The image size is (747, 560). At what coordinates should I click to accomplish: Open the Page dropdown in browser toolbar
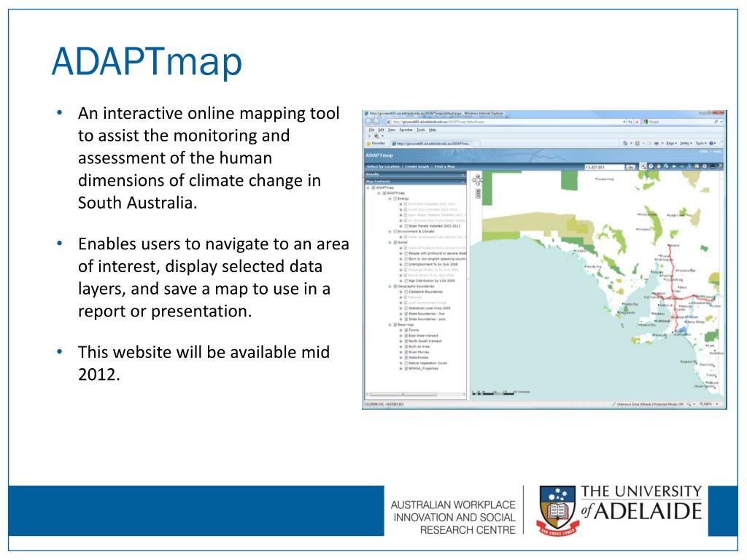pyautogui.click(x=673, y=144)
